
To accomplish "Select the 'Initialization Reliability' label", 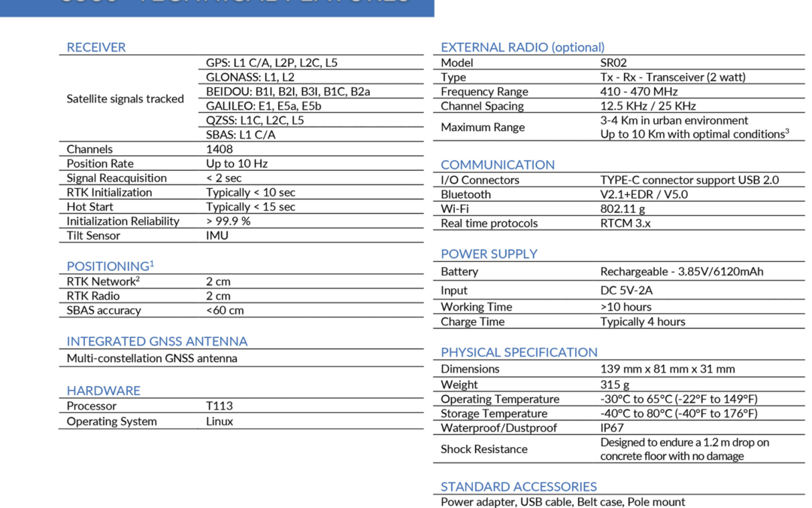I will pyautogui.click(x=123, y=221).
